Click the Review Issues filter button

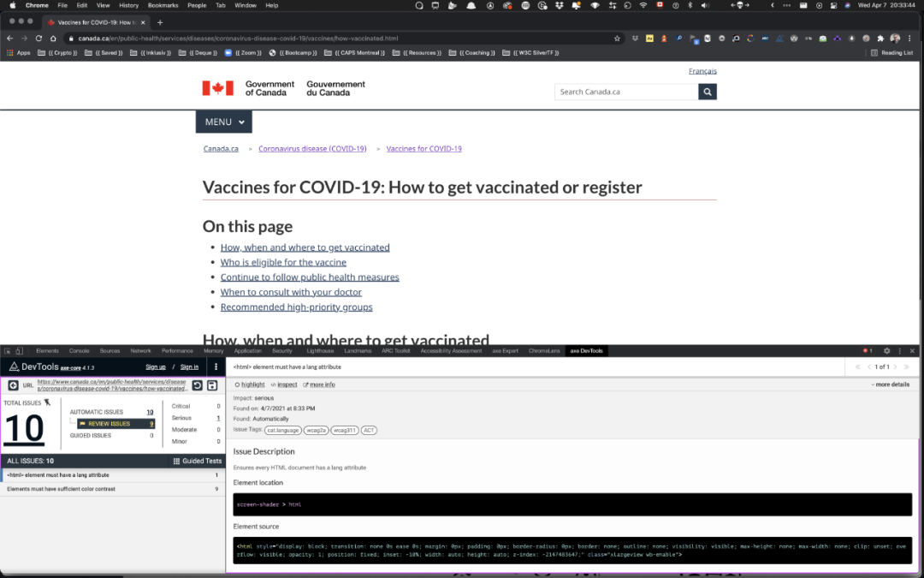point(116,424)
